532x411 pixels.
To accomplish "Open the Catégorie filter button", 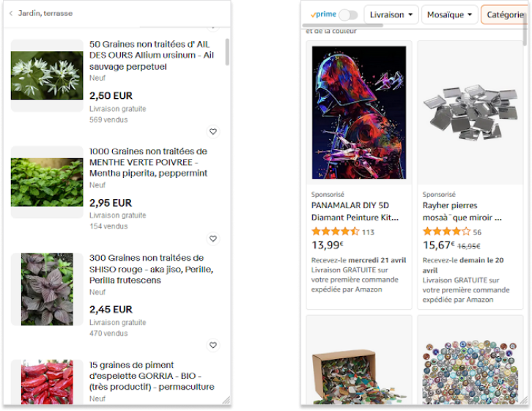I will point(505,15).
